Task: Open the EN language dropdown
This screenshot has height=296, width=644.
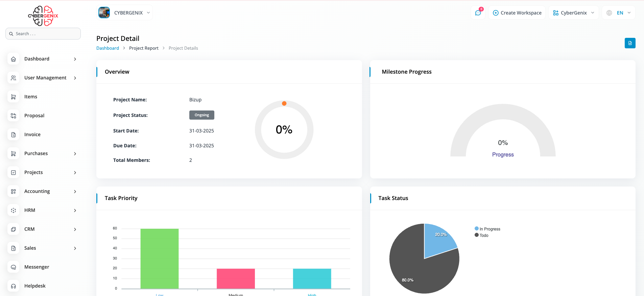Action: click(618, 13)
